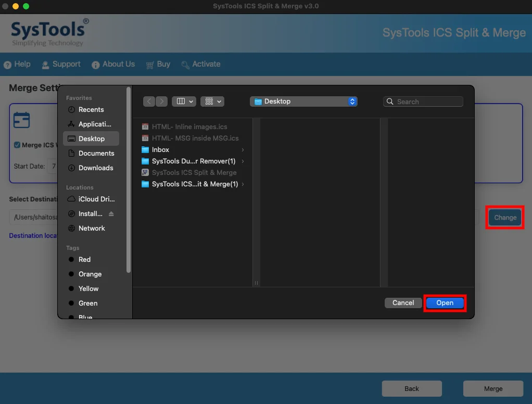The image size is (532, 404).
Task: Select SysTools Du...r Remover(1) folder
Action: [x=193, y=161]
